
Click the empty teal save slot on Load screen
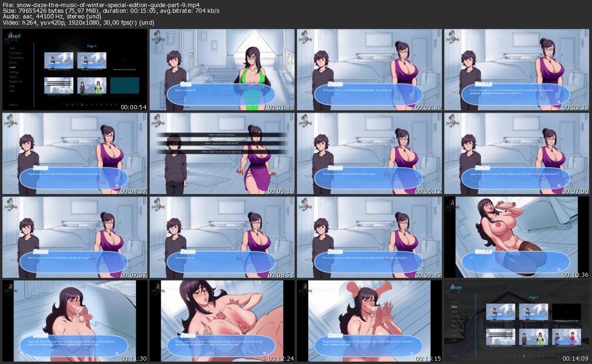(125, 85)
